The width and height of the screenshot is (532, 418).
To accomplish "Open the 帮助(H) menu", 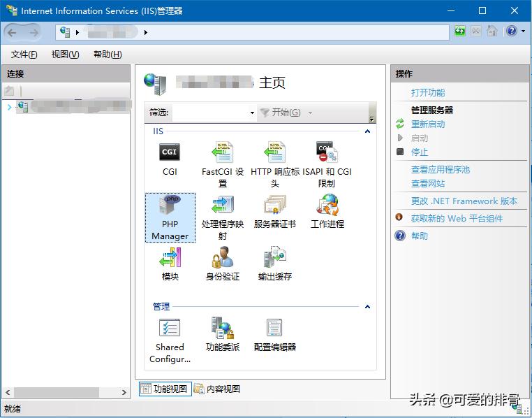I will 108,55.
